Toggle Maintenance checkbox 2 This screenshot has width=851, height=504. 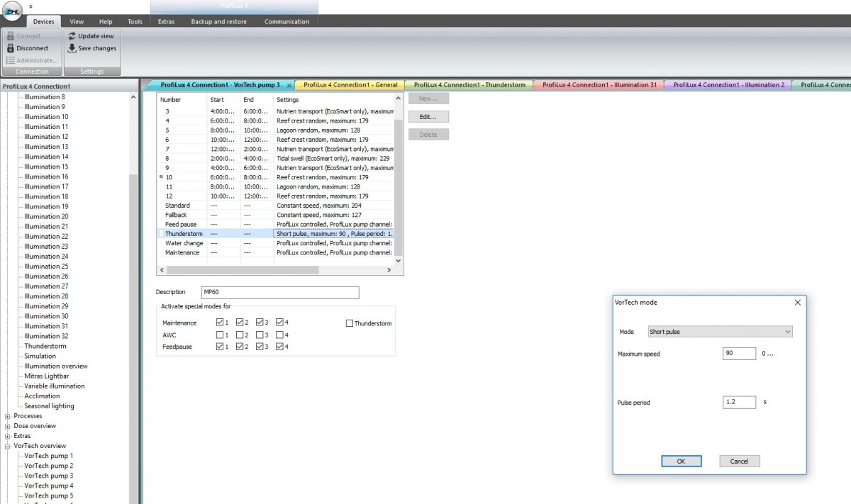(240, 323)
